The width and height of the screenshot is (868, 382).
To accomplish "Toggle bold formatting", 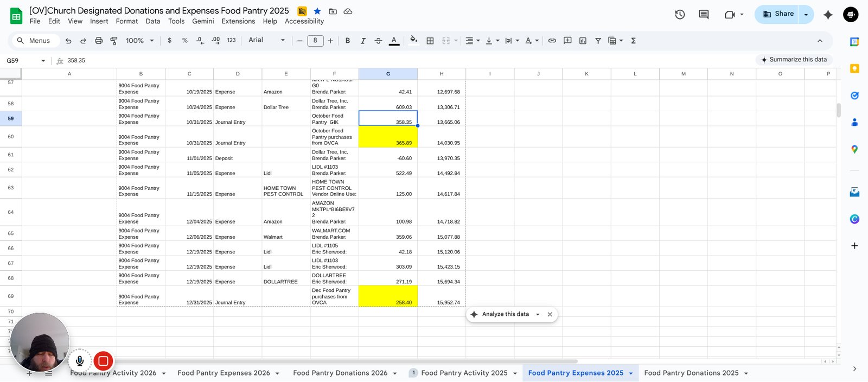I will pos(348,41).
